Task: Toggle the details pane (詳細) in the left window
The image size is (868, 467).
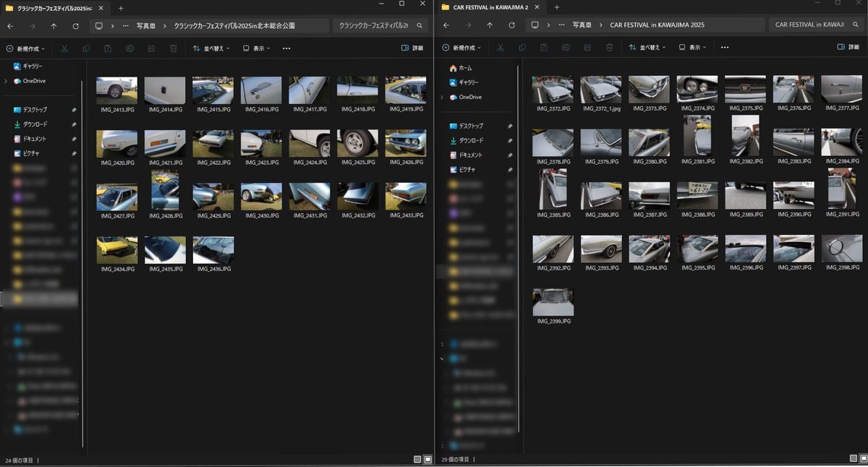Action: pyautogui.click(x=412, y=48)
